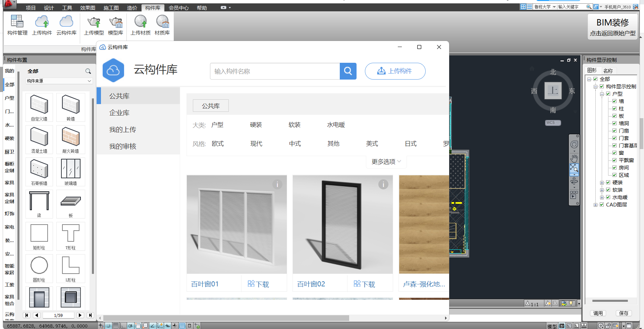This screenshot has height=329, width=644.
Task: Select the 矩形柱 component
Action: coord(39,236)
